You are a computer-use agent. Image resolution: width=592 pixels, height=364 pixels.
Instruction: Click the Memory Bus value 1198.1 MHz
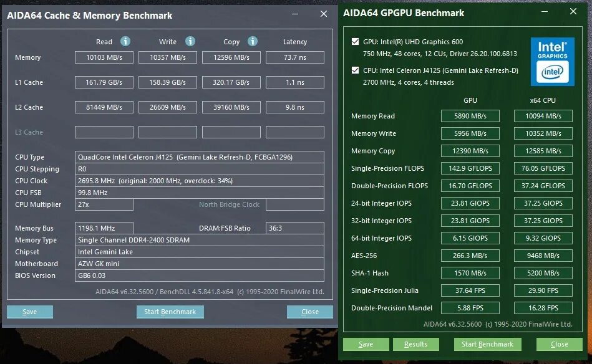click(104, 228)
